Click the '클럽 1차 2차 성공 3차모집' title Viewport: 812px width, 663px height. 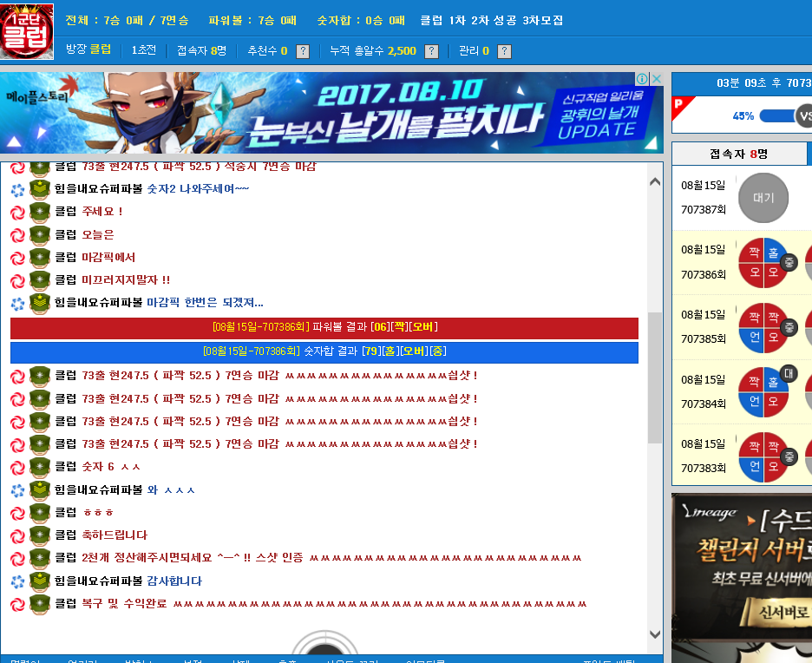pyautogui.click(x=491, y=20)
